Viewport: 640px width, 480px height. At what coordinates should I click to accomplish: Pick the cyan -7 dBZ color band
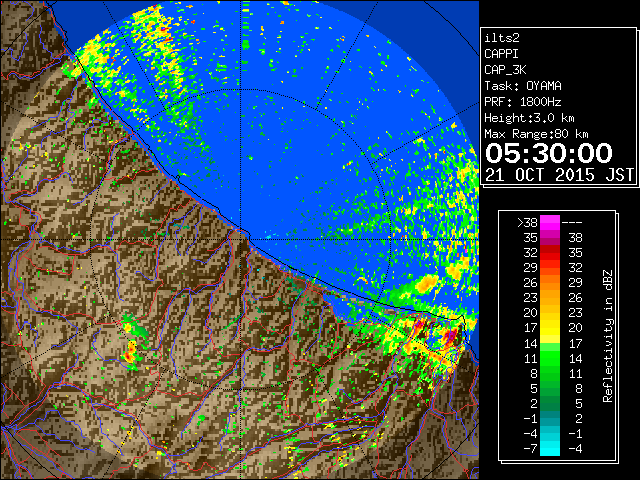(550, 449)
